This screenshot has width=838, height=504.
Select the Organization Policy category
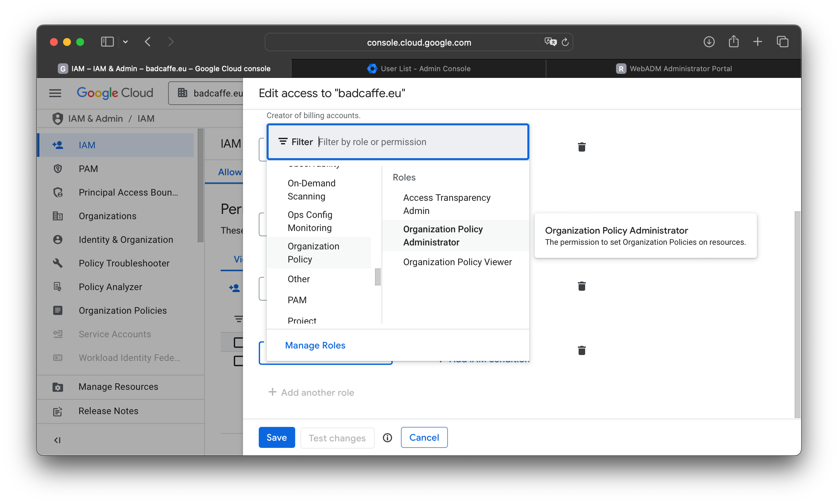click(x=319, y=252)
